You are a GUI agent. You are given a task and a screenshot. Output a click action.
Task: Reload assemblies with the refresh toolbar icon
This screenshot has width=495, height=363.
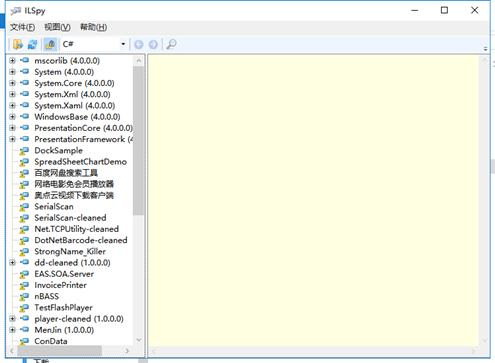[33, 44]
